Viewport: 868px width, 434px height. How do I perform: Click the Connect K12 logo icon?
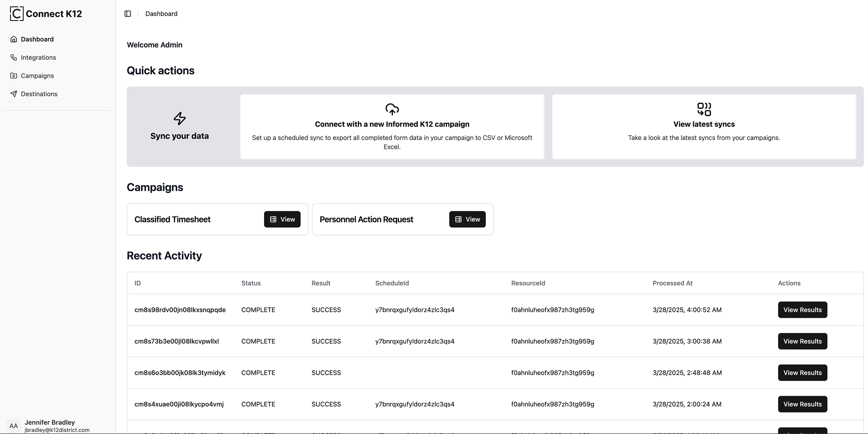16,14
